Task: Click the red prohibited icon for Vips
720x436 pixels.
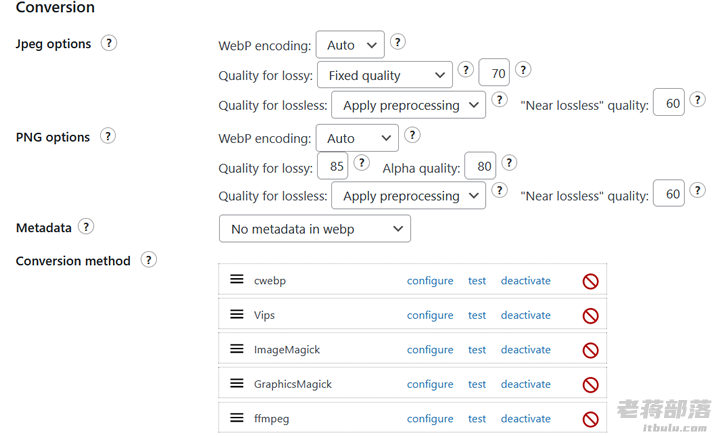Action: pos(591,316)
